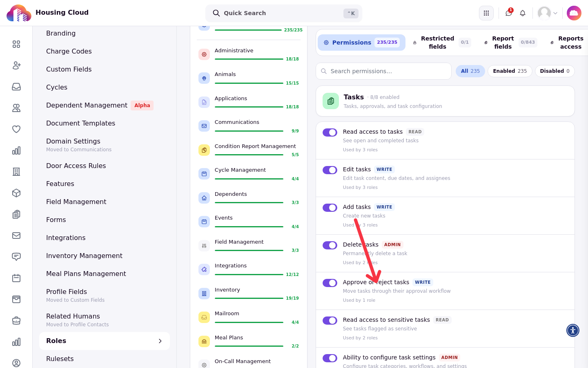This screenshot has width=588, height=368.
Task: Open the inbox tray icon in left rail
Action: coord(16,87)
